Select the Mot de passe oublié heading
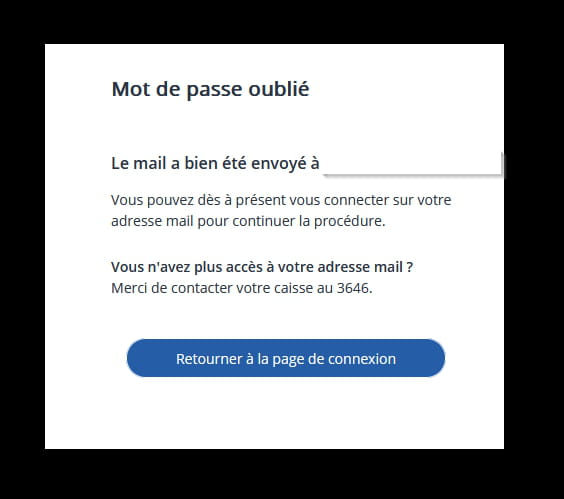 210,89
